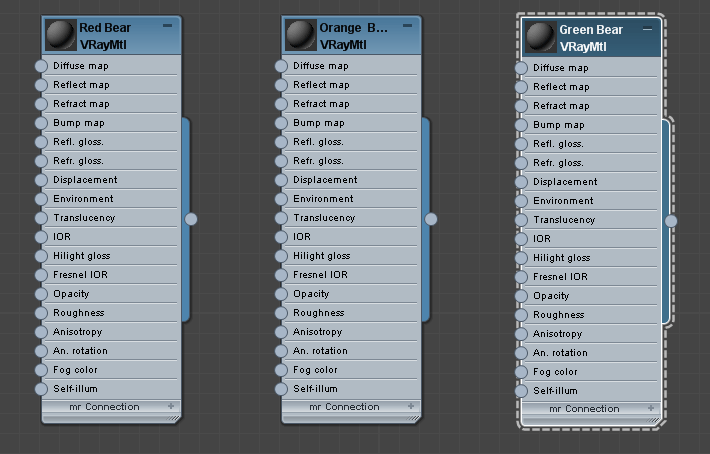Image resolution: width=710 pixels, height=454 pixels.
Task: Collapse the Red Bear node with minus
Action: coord(168,26)
